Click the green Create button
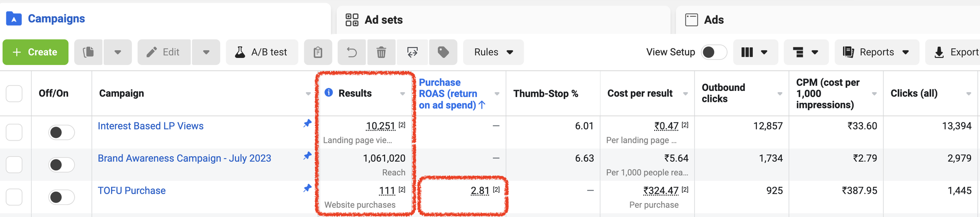Screen dimensions: 980x217 point(36,52)
